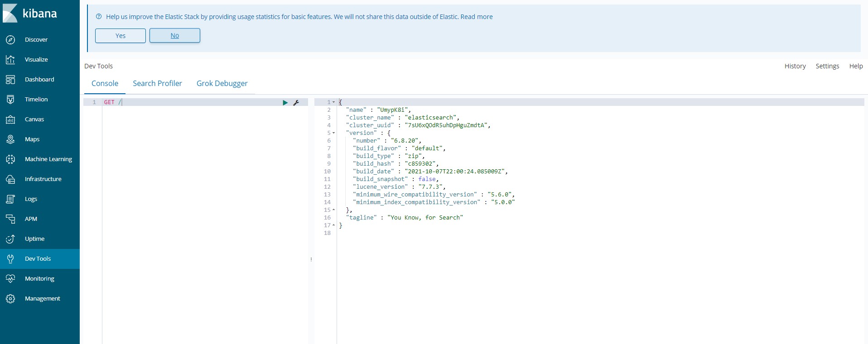
Task: Open the Settings menu item
Action: point(827,66)
